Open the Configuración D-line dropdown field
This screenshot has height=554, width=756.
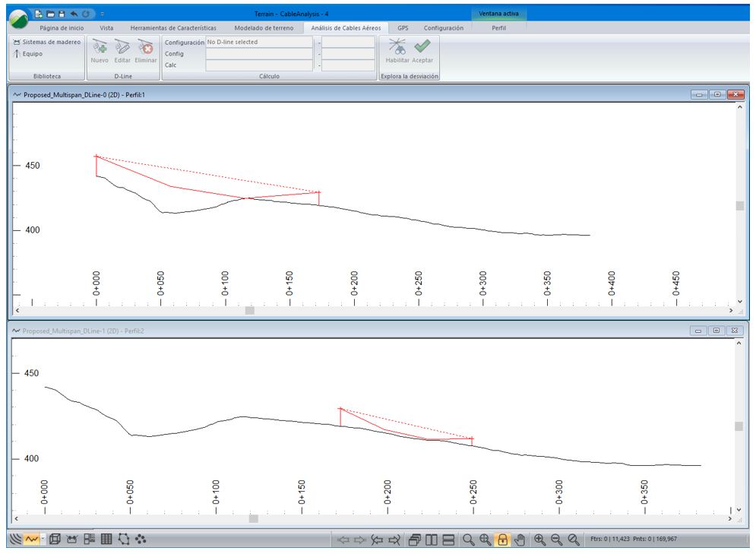tap(258, 43)
